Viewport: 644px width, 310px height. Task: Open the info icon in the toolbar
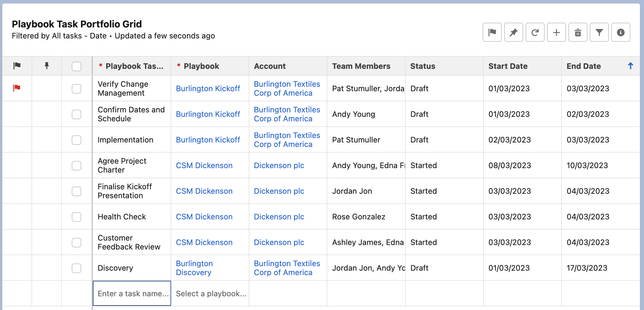[x=620, y=32]
